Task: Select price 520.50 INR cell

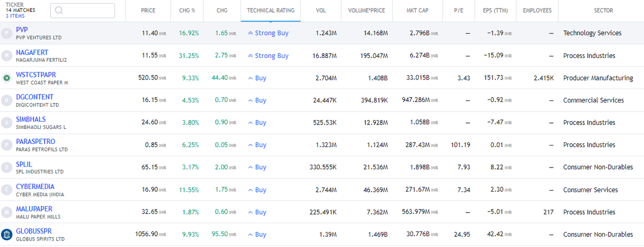Action: pos(152,78)
